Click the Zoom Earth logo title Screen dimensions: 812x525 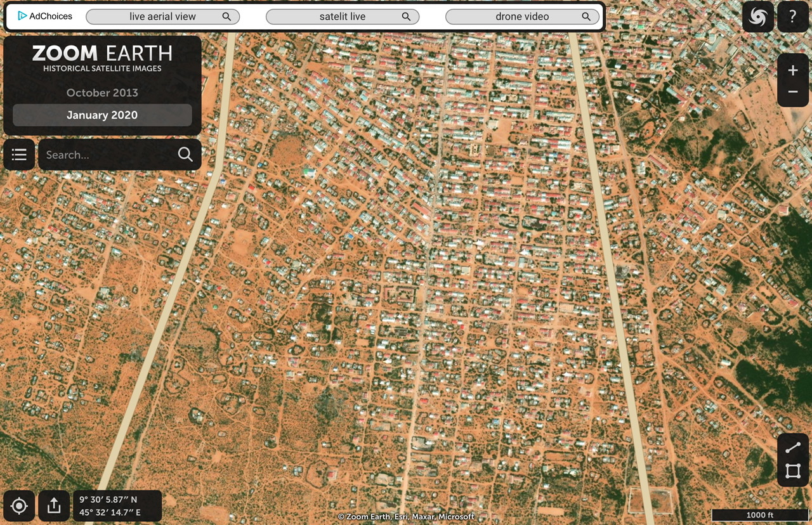(x=102, y=58)
